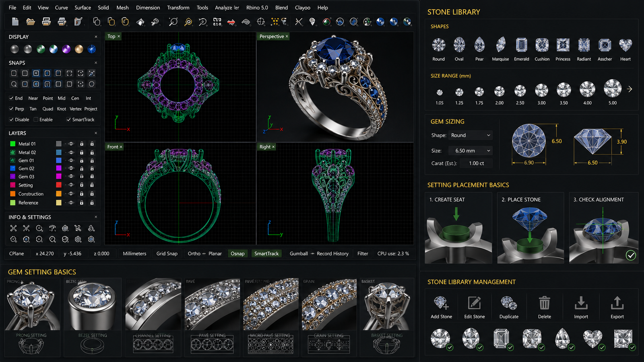Select the Heart stone shape
The image size is (644, 362).
coord(625,45)
